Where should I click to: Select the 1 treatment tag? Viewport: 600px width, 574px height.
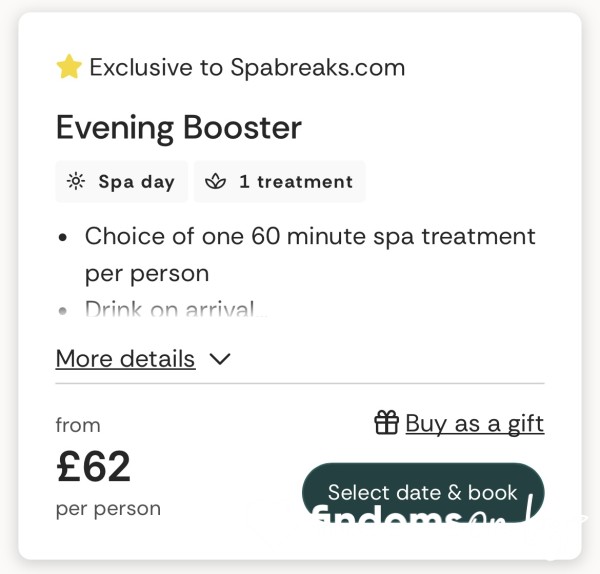(x=279, y=181)
